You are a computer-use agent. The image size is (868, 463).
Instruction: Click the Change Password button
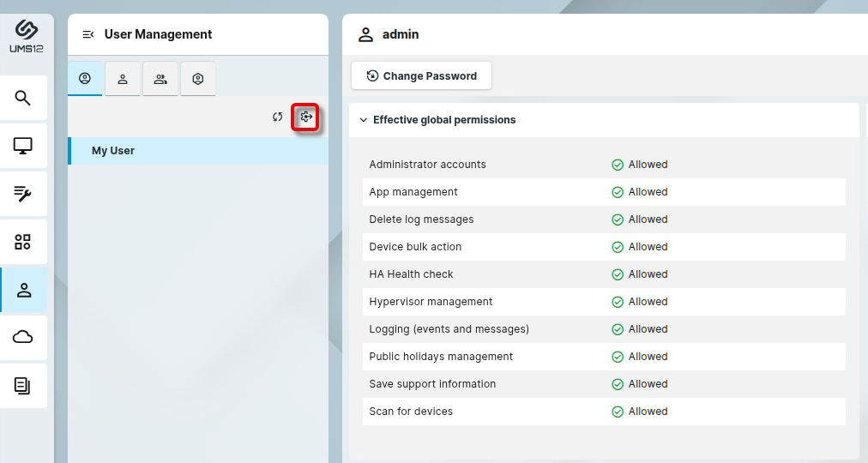coord(421,75)
